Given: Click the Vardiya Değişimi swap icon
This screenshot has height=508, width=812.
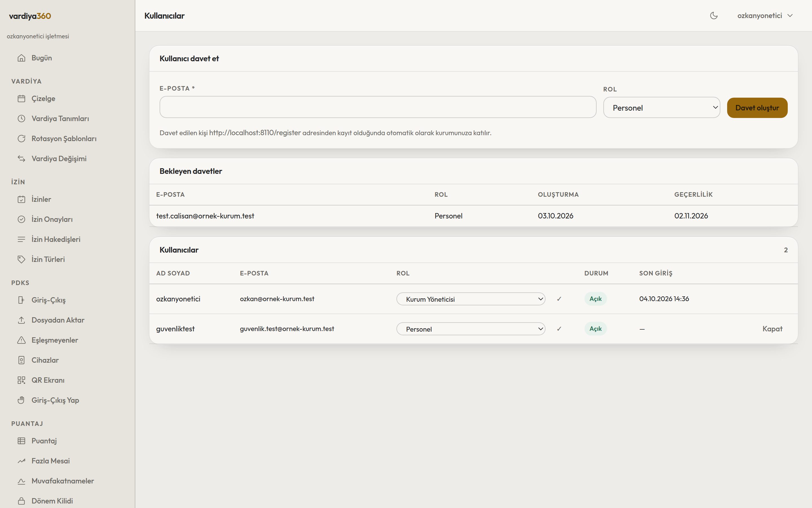Looking at the screenshot, I should coord(21,159).
